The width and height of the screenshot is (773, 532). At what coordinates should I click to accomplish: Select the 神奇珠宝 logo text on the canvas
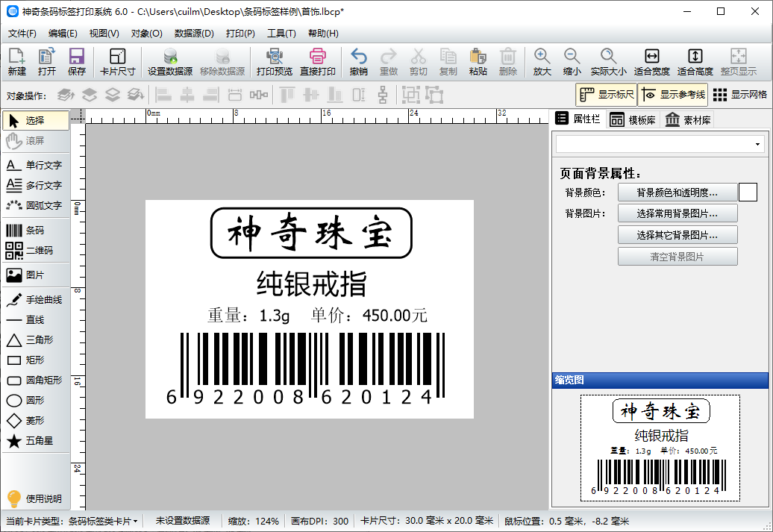[x=311, y=233]
